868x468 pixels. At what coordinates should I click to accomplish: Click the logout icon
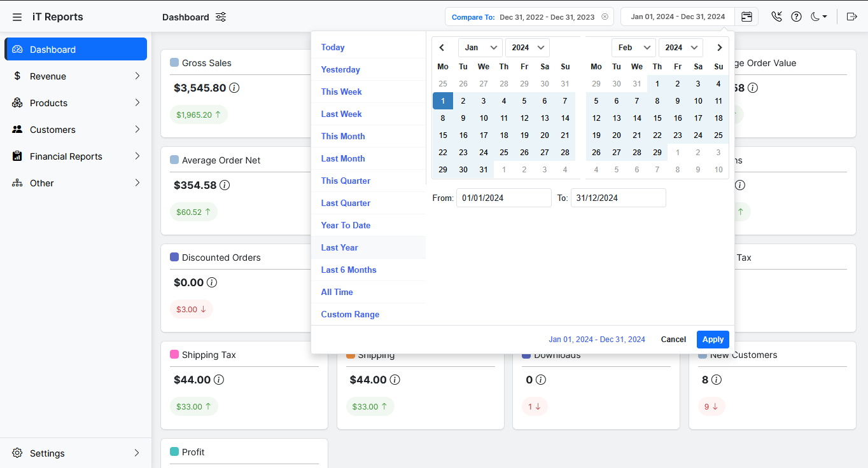(x=852, y=17)
